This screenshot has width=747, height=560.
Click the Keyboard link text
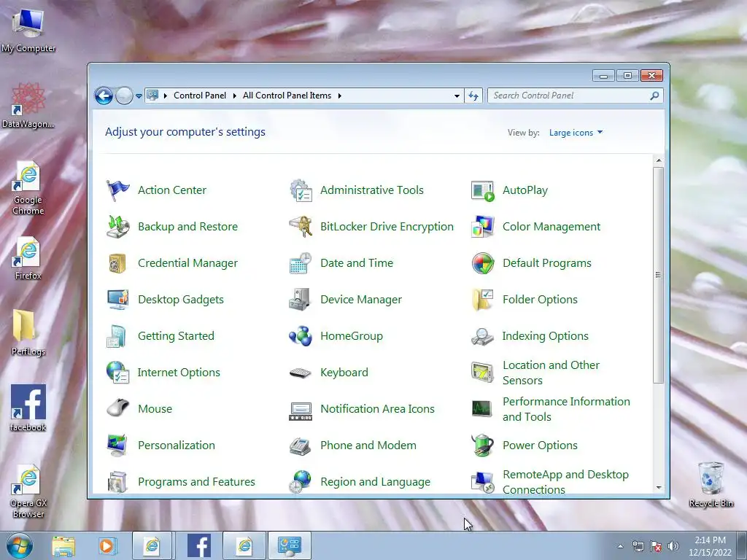pyautogui.click(x=344, y=373)
